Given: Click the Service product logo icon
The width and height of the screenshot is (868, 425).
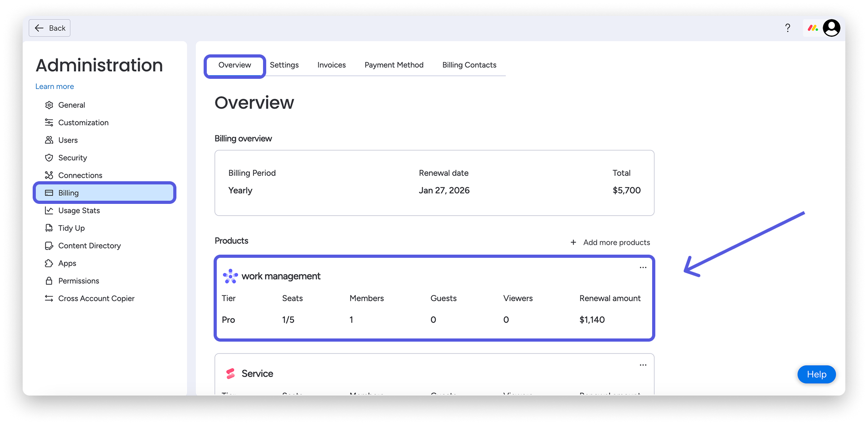Looking at the screenshot, I should point(230,373).
